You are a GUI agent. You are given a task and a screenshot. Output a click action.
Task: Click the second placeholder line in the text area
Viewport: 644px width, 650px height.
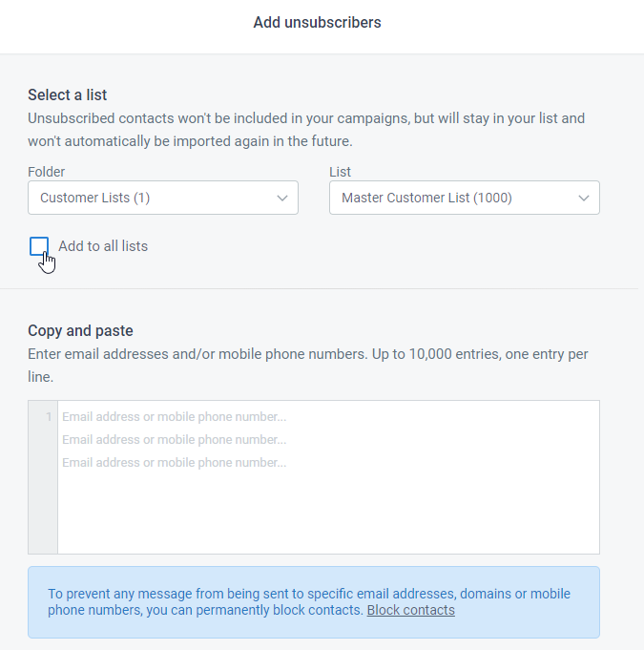[174, 439]
